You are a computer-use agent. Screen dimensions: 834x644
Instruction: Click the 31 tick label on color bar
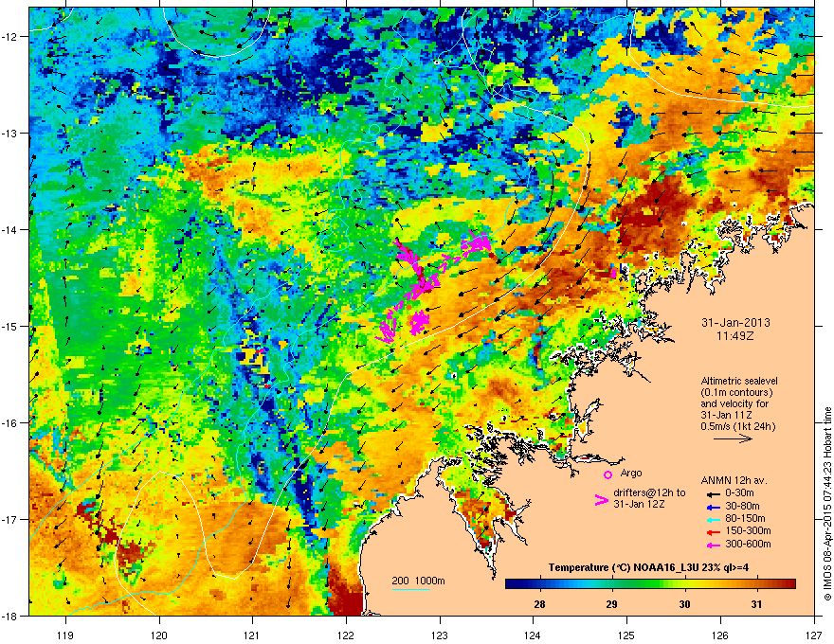coord(756,604)
